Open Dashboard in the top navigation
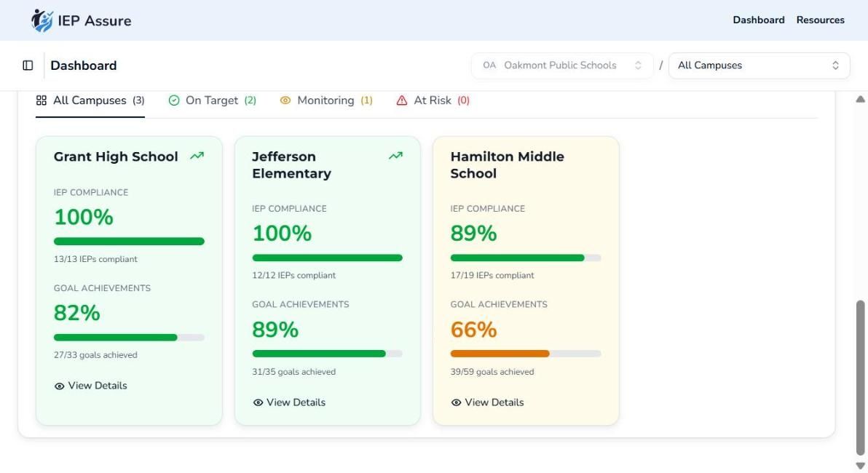Viewport: 868px width, 473px height. (x=758, y=20)
